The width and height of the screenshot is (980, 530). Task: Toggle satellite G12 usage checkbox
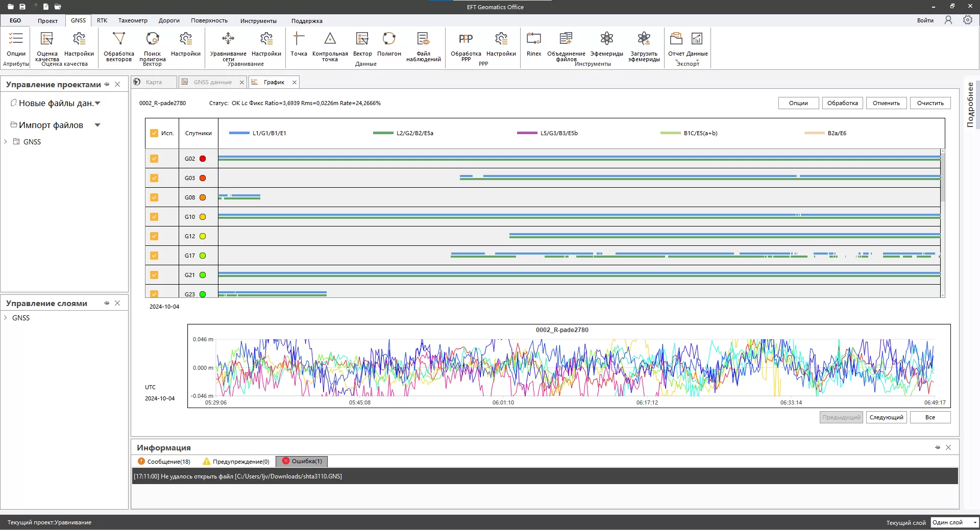[154, 236]
